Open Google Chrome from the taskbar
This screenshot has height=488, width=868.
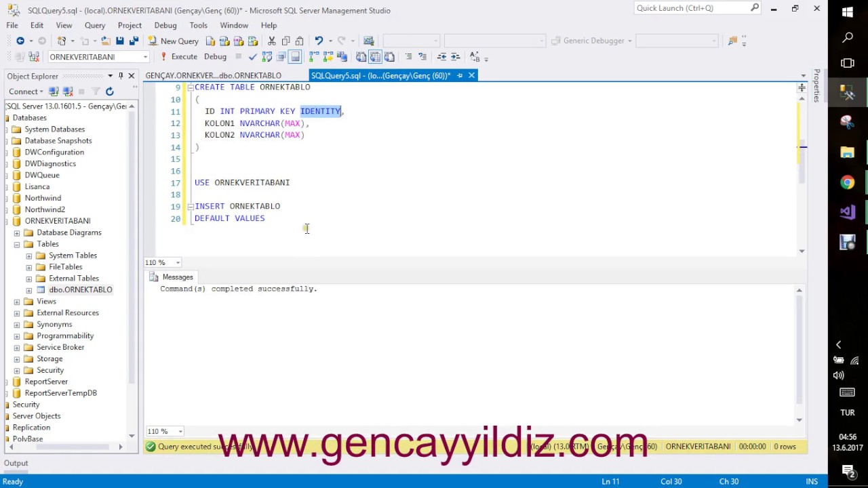(848, 182)
